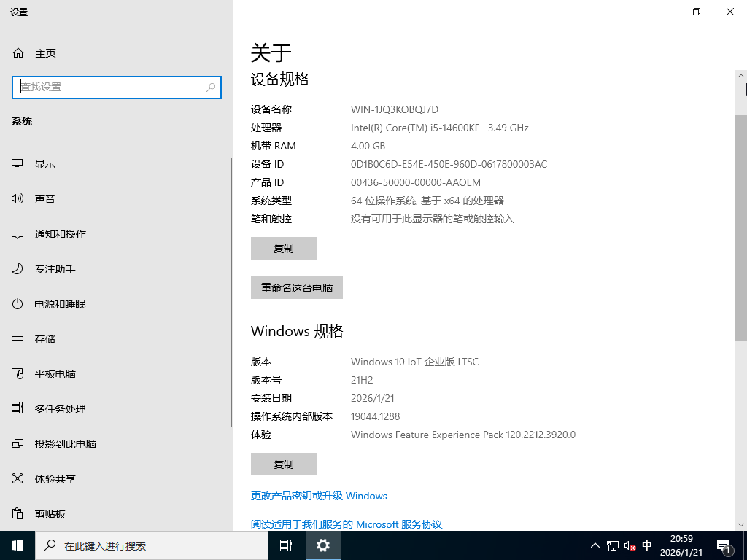The height and width of the screenshot is (560, 747).
Task: Go to Settings 主页 (Home)
Action: coord(44,52)
